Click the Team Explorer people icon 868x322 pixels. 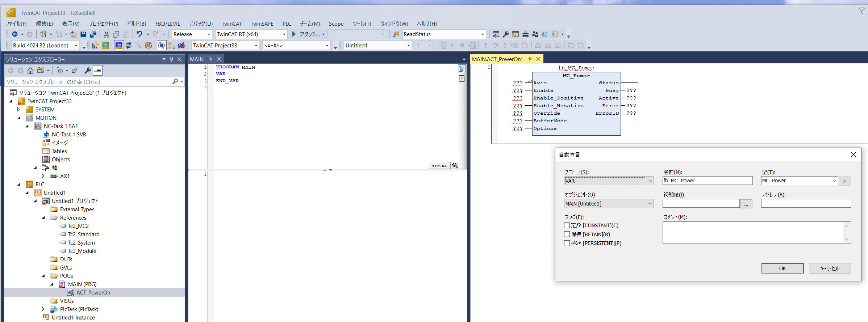pyautogui.click(x=535, y=34)
